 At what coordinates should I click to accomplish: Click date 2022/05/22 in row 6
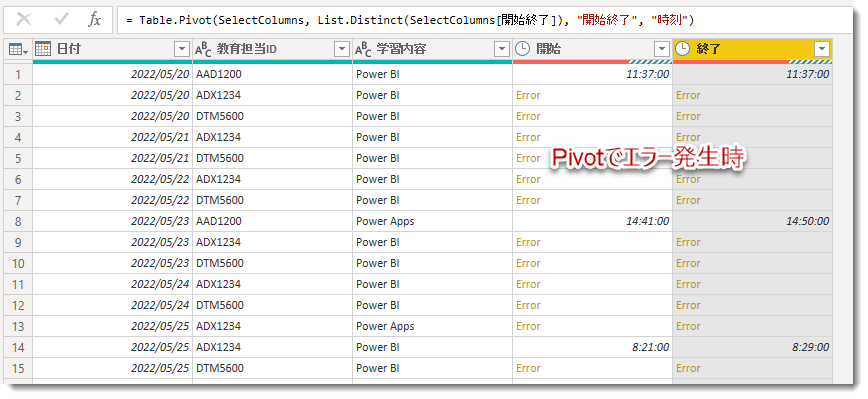(x=112, y=179)
